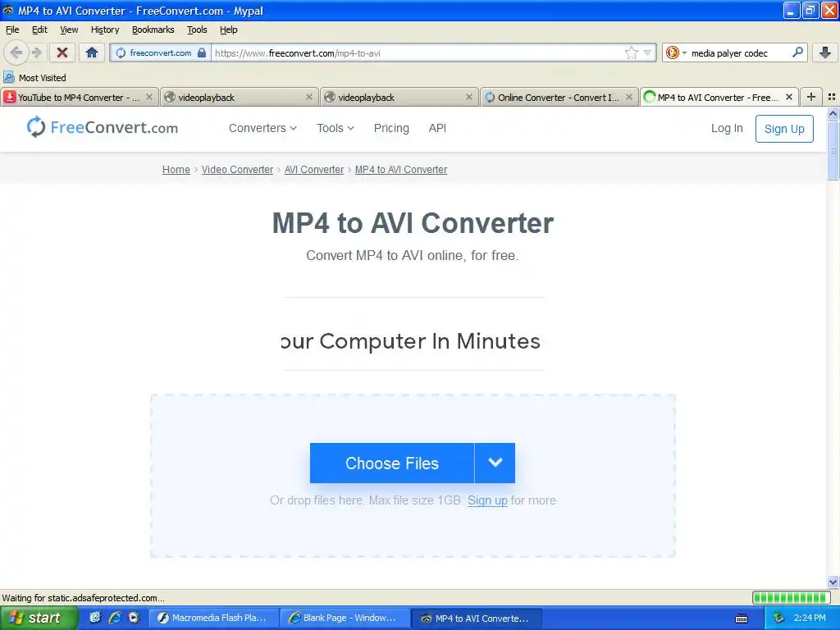Go to Home breadcrumb
Viewport: 840px width, 630px height.
point(176,169)
